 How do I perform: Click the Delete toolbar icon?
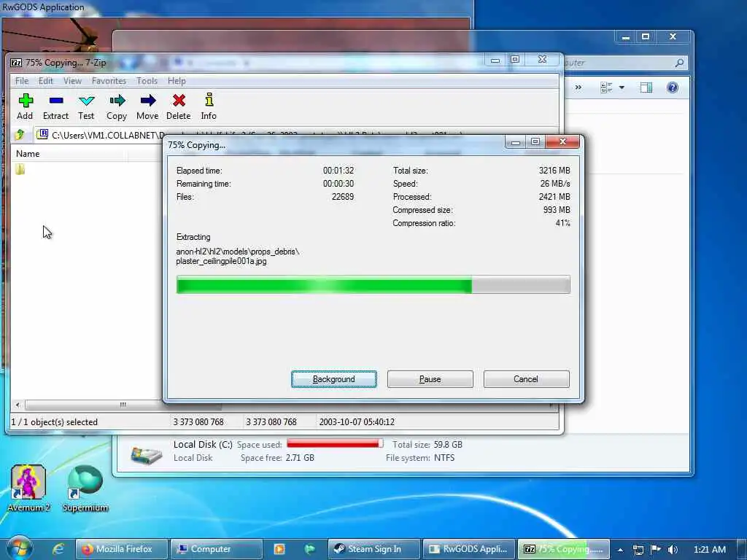click(x=179, y=101)
